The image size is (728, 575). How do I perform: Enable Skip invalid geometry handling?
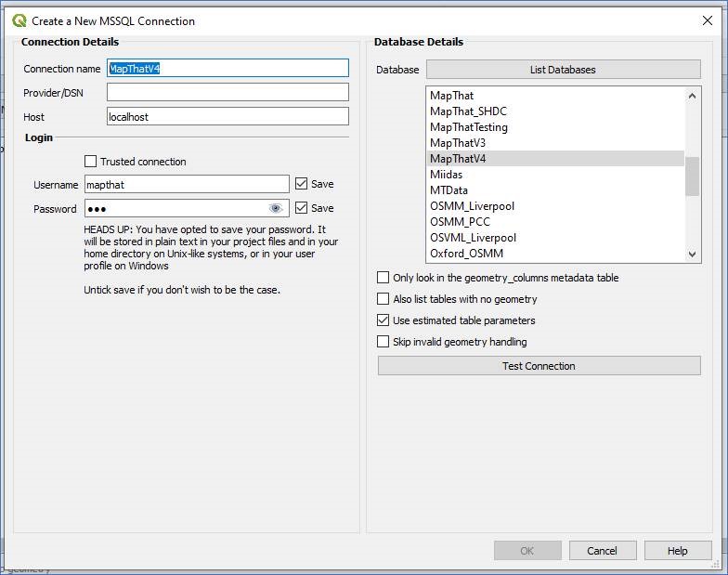(383, 342)
